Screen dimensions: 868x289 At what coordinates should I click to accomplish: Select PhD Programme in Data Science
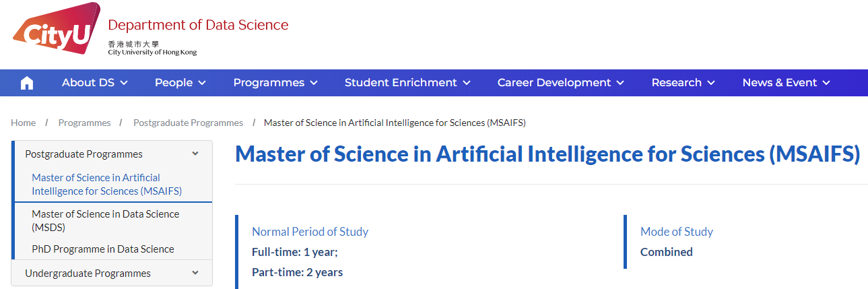pos(102,249)
